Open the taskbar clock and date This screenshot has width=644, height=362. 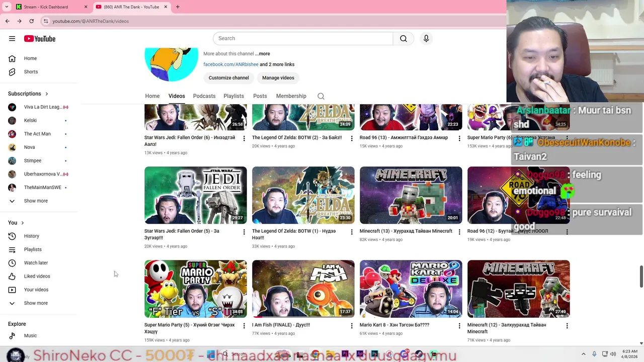[630, 354]
